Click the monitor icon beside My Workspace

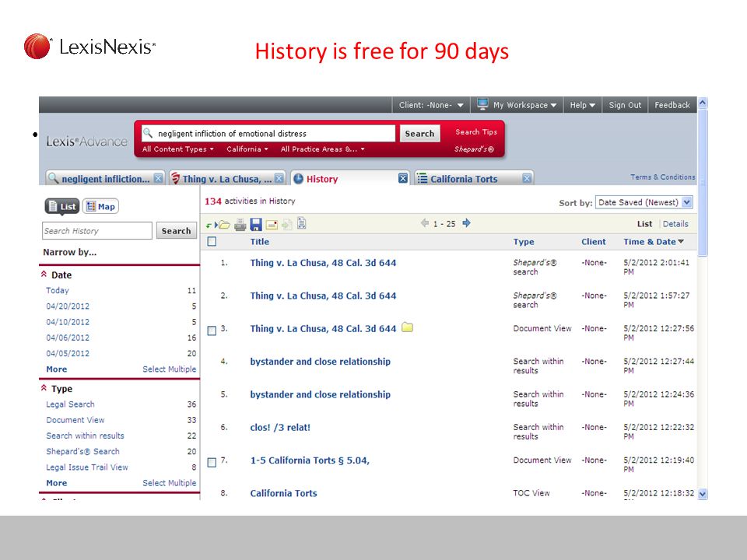(x=482, y=103)
